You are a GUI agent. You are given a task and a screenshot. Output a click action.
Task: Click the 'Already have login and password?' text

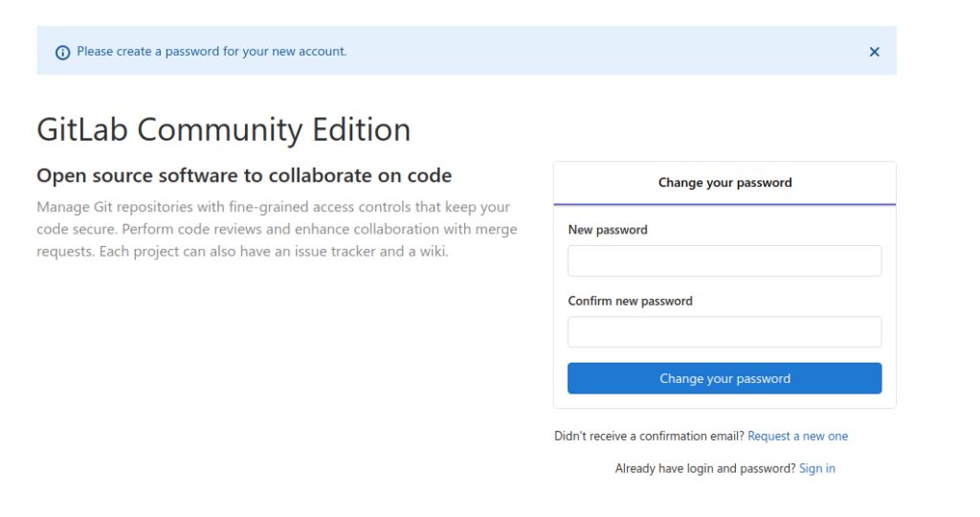[x=705, y=468]
